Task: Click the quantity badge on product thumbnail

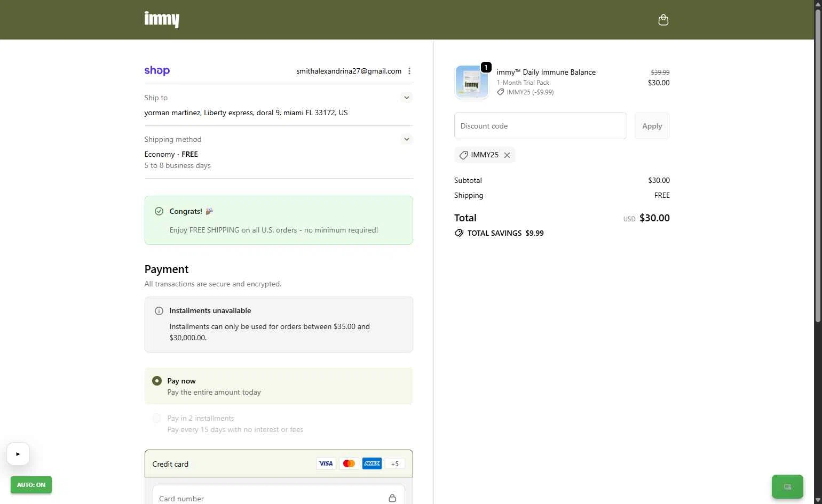Action: 486,67
